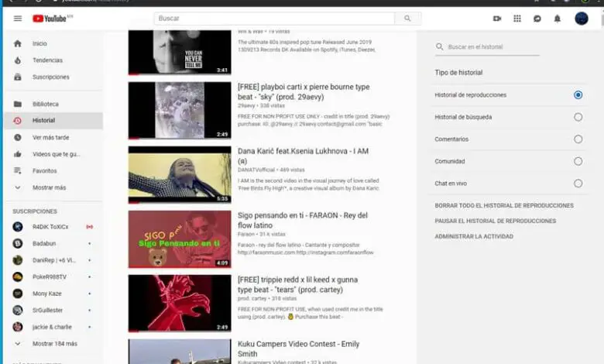The image size is (604, 364).
Task: Click the Ver más tarde clock icon
Action: click(18, 137)
